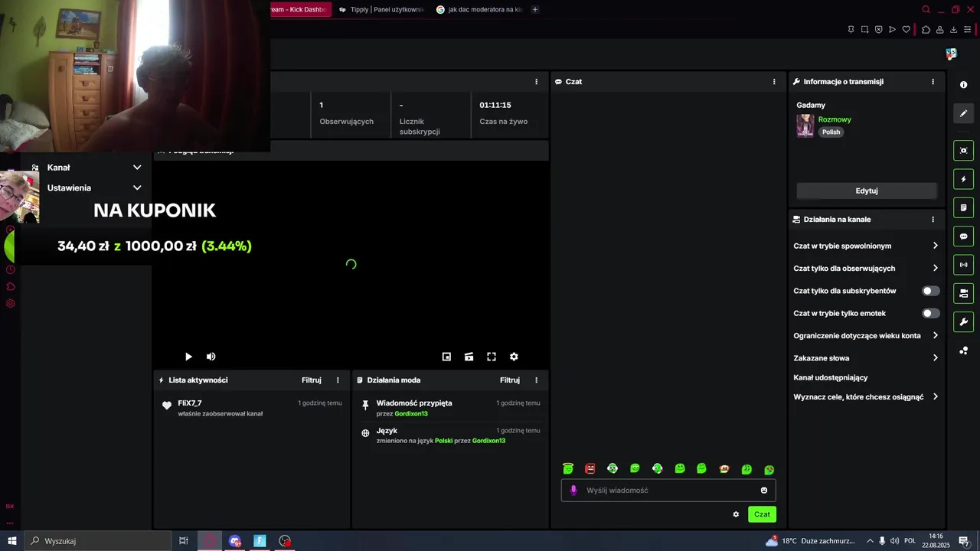Open Działania moda three-dot menu

[536, 380]
